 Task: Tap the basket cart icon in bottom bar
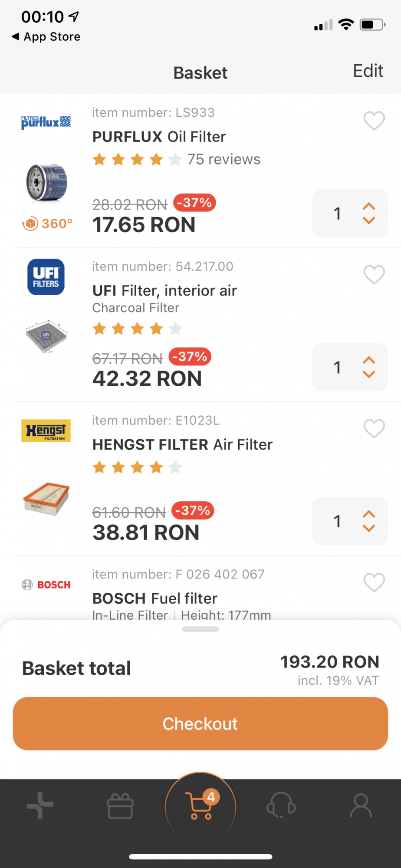coord(200,806)
